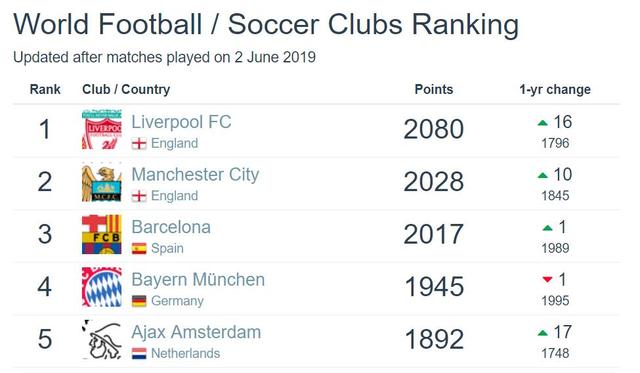Click the Ajax Amsterdam logo
The image size is (640, 373).
102,340
